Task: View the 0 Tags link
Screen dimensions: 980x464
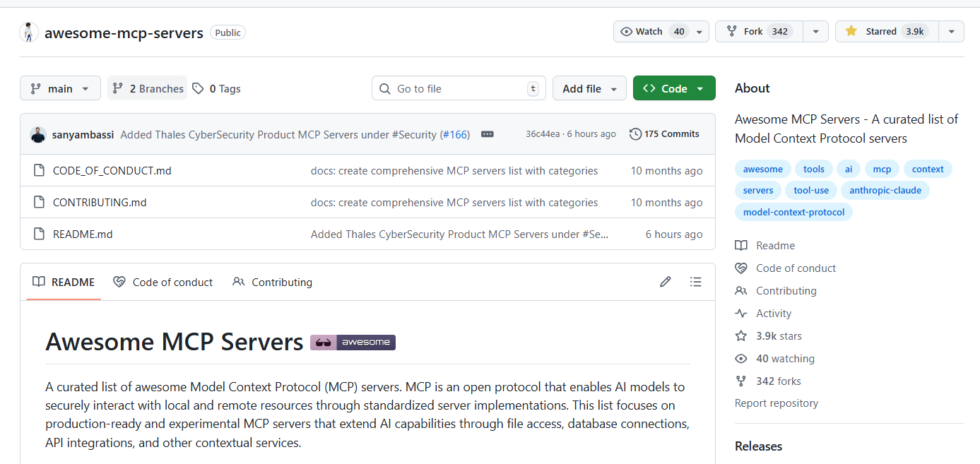Action: pyautogui.click(x=216, y=88)
